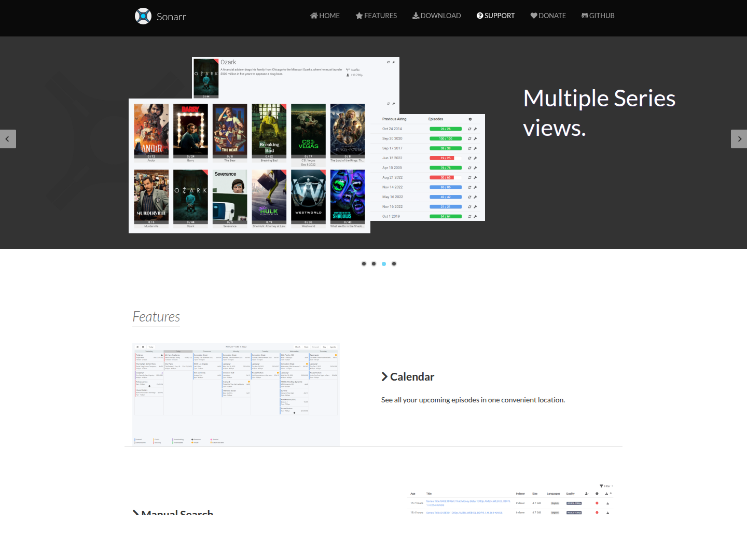The image size is (747, 560).
Task: Refresh the May 16 2022 series row
Action: 470,197
